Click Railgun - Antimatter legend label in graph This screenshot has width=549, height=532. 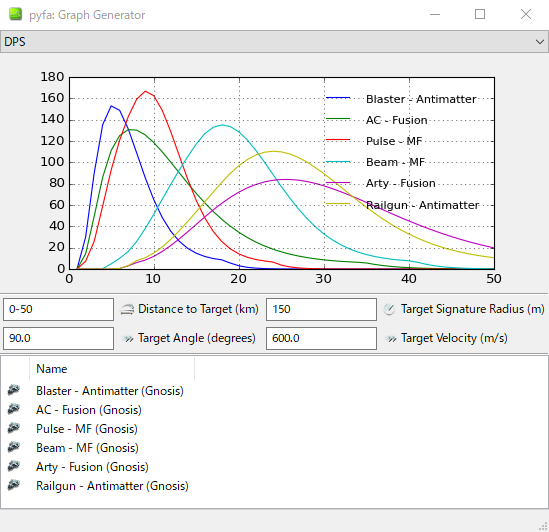423,205
